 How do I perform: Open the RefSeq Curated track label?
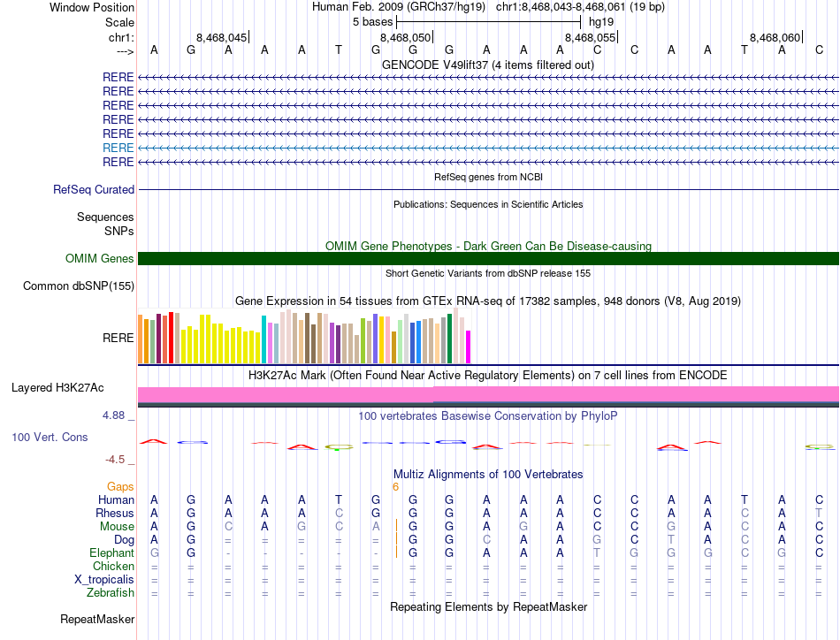tap(94, 189)
